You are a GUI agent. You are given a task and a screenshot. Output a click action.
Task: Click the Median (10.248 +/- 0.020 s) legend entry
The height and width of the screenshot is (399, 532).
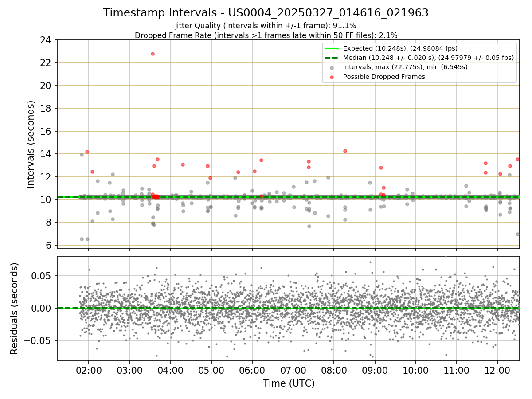tap(420, 58)
